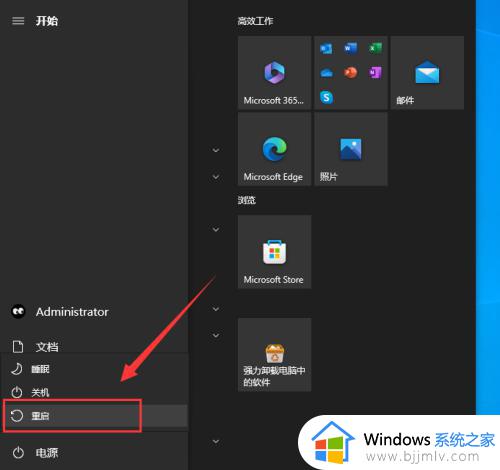
Task: Click the 高效工作 tile group header
Action: 255,21
